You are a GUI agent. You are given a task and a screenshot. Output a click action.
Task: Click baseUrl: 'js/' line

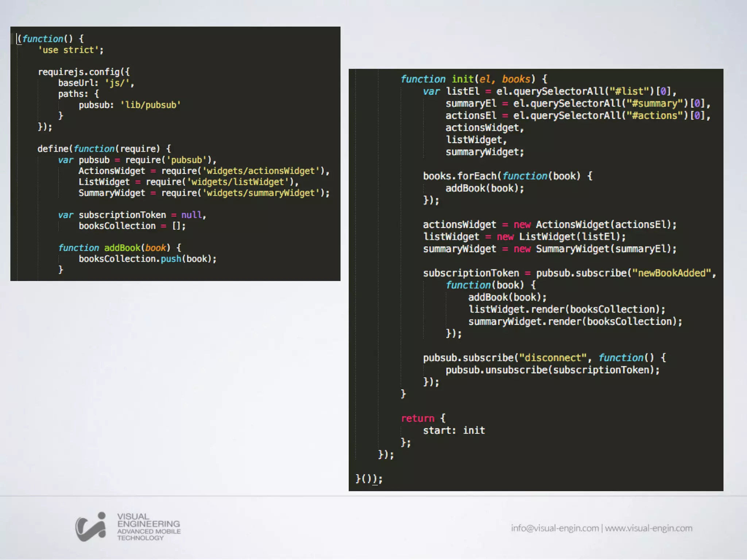tap(96, 83)
